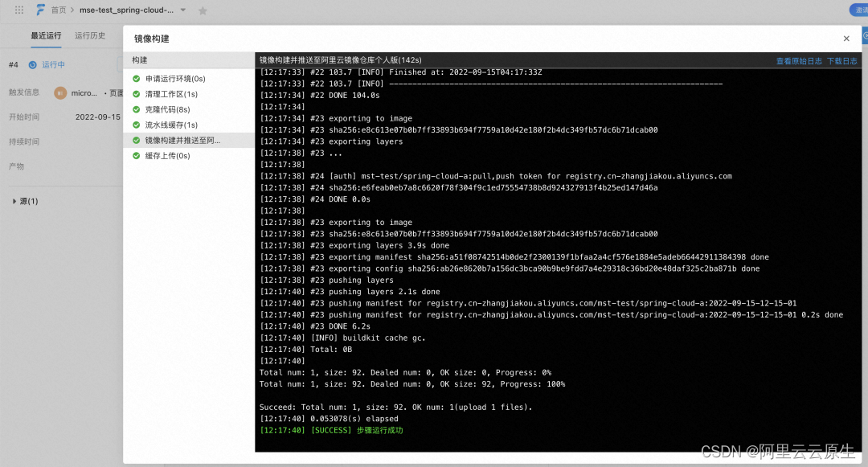This screenshot has height=467, width=868.
Task: Go to 首页 breadcrumb
Action: [59, 10]
